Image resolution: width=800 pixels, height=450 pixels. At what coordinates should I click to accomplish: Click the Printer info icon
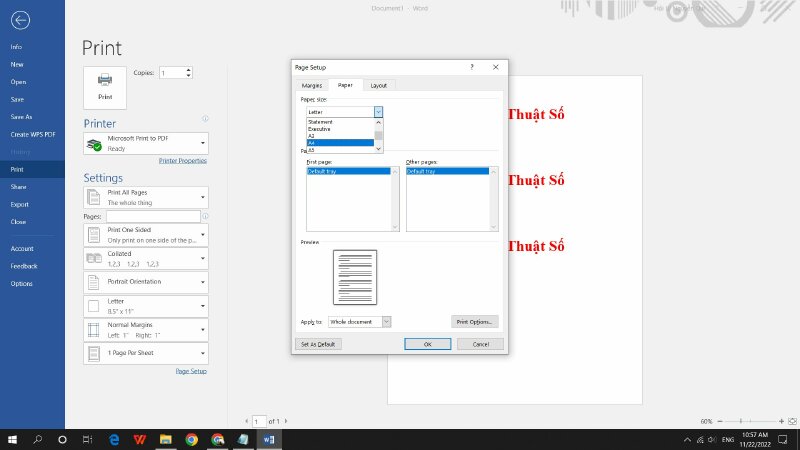point(205,119)
